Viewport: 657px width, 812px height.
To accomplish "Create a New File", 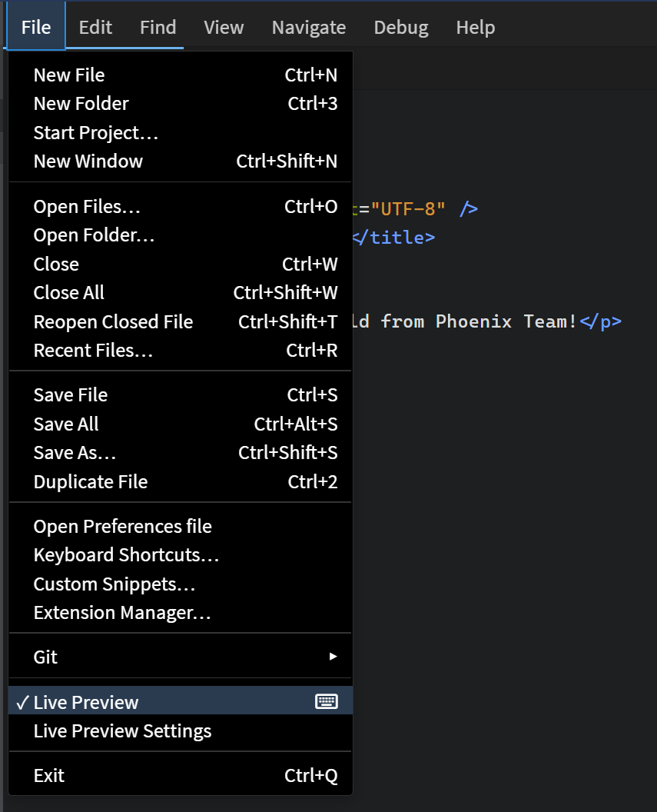I will 69,75.
